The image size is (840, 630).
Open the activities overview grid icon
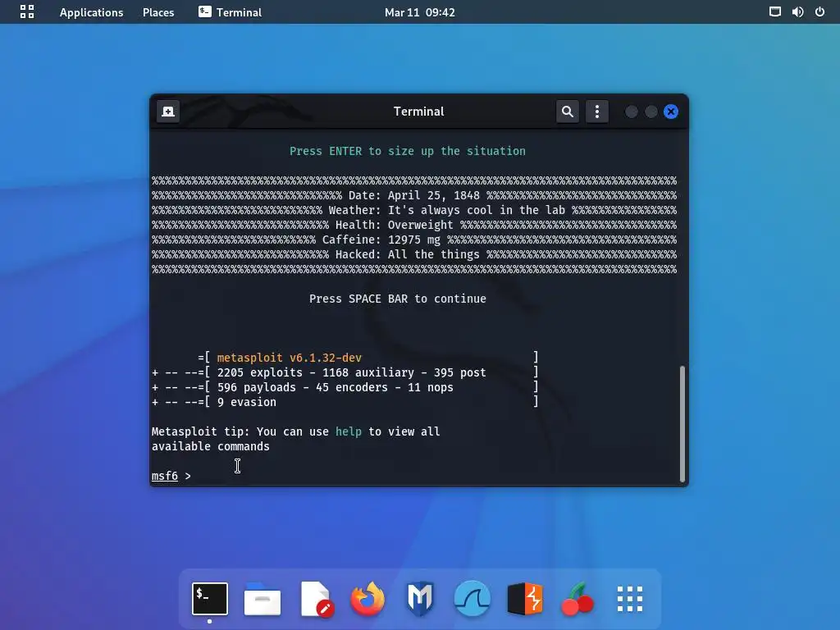coord(27,11)
